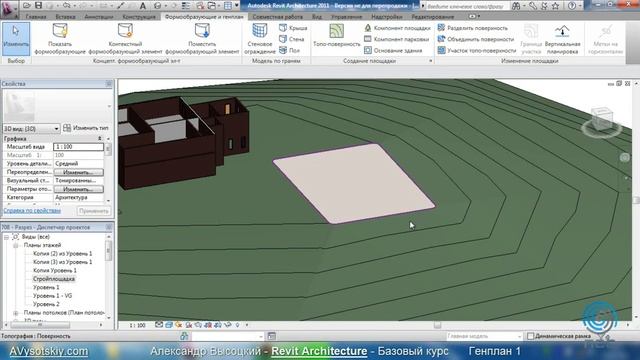Switch to the Надстройки ribbon tab
Viewport: 640px width, 360px height.
(387, 17)
